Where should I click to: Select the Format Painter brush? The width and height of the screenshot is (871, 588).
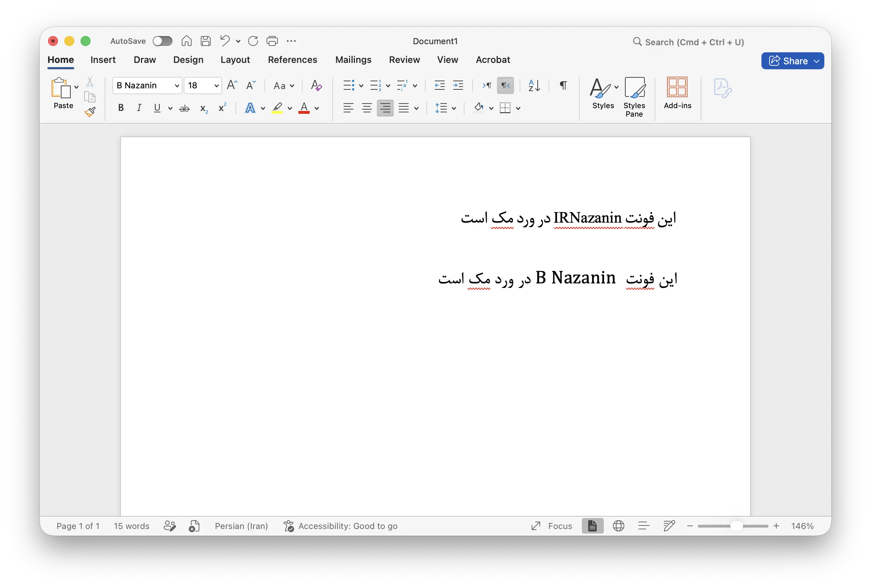coord(90,112)
